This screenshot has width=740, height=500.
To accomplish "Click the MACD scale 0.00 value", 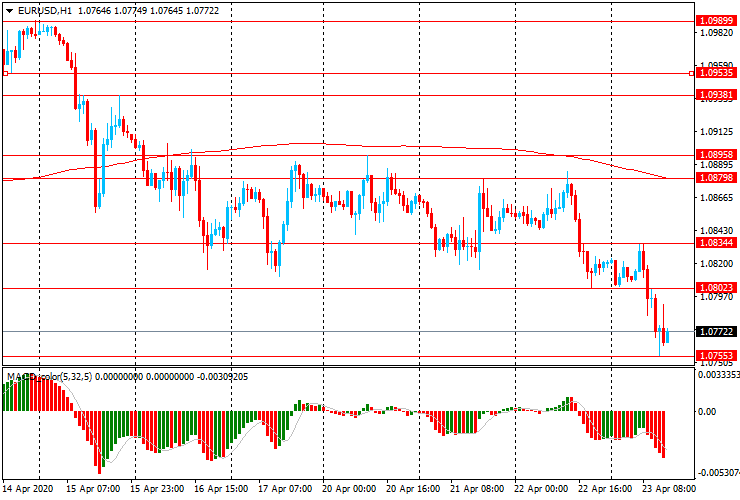I will click(x=706, y=412).
